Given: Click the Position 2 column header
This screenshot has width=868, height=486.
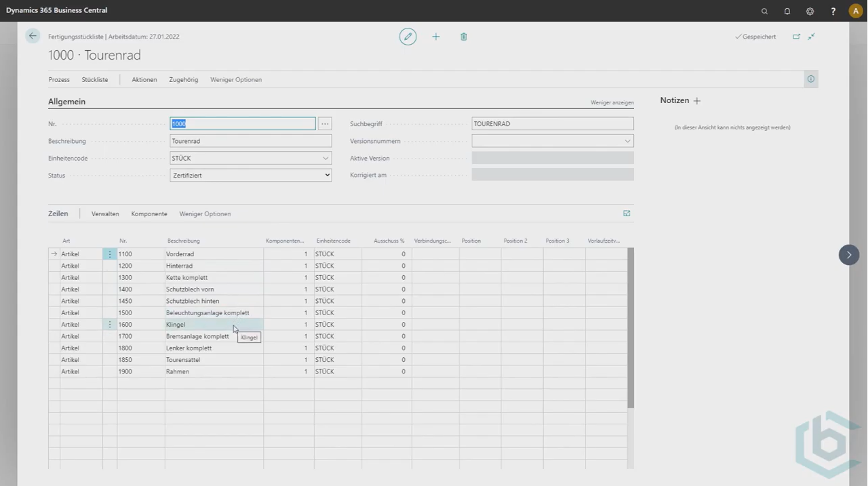Looking at the screenshot, I should [x=515, y=241].
